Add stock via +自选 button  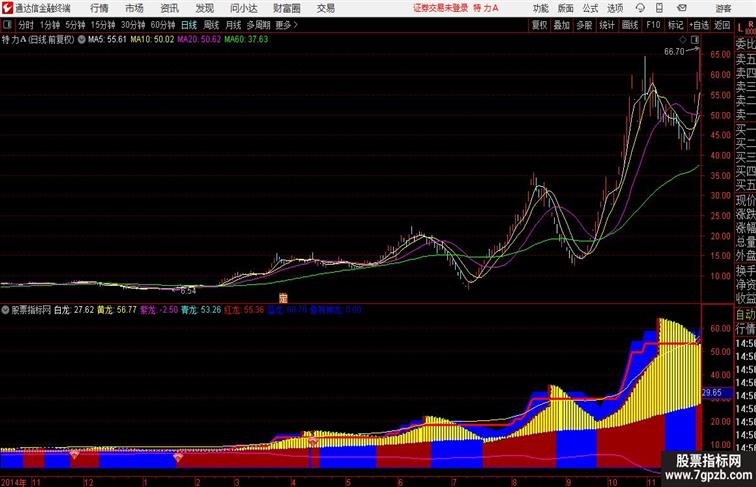(699, 25)
